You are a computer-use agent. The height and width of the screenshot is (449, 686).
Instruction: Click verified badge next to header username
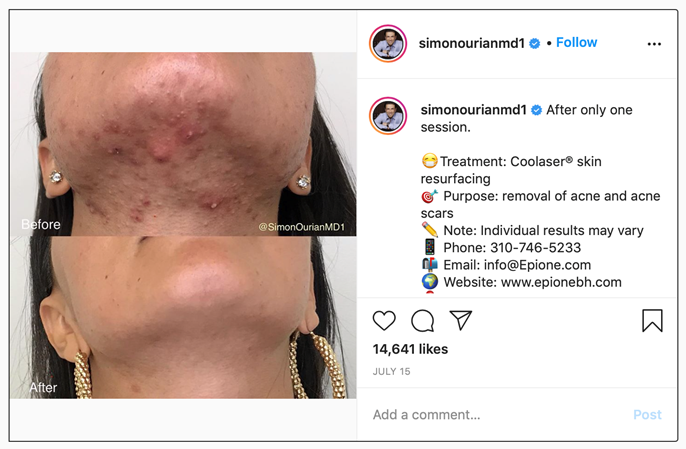coord(535,43)
